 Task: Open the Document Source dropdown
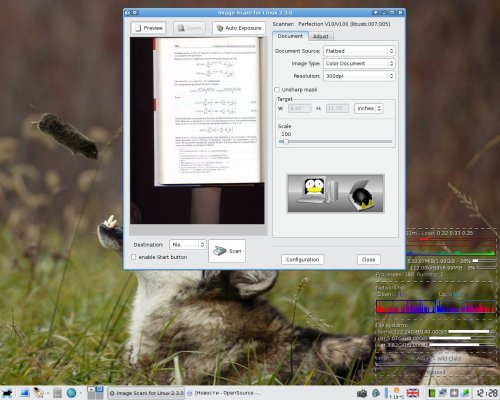pyautogui.click(x=359, y=51)
